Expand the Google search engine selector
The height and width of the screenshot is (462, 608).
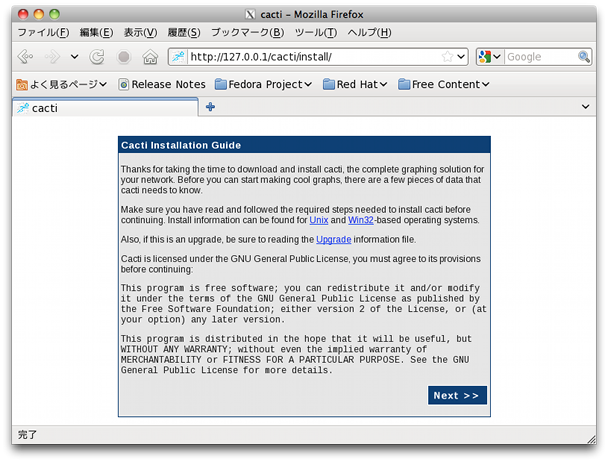pos(490,57)
